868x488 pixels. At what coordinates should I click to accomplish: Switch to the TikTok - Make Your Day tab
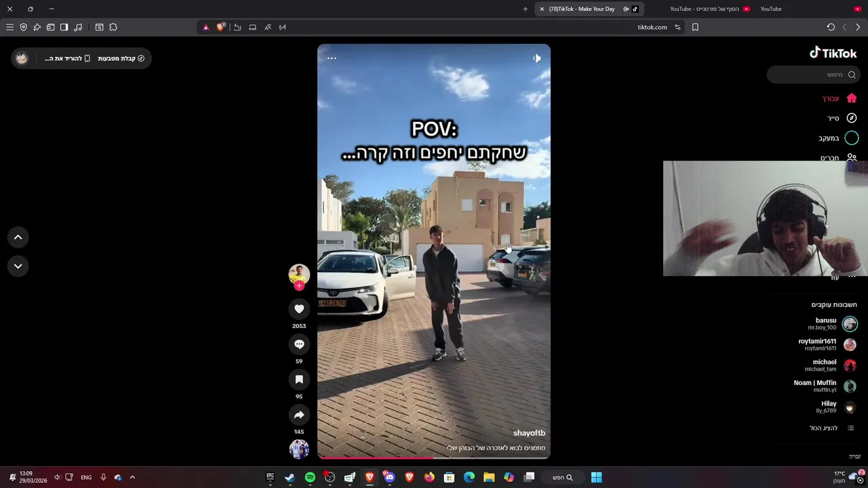point(589,9)
